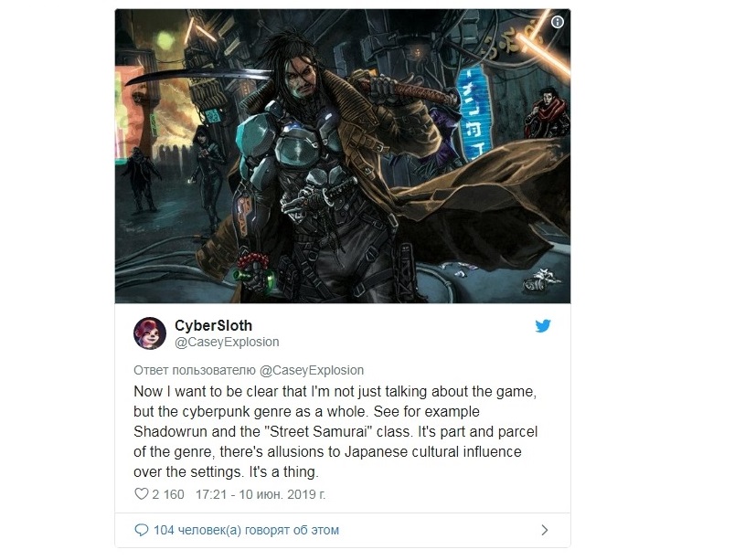Open the 17:21 - 10 июн. 2019 timestamp
This screenshot has width=745, height=560.
click(261, 494)
